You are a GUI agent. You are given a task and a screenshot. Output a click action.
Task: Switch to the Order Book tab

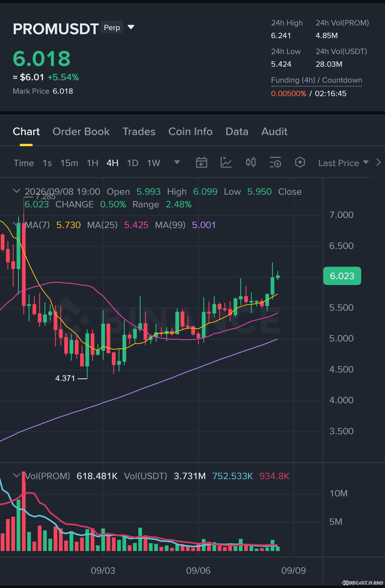click(81, 132)
